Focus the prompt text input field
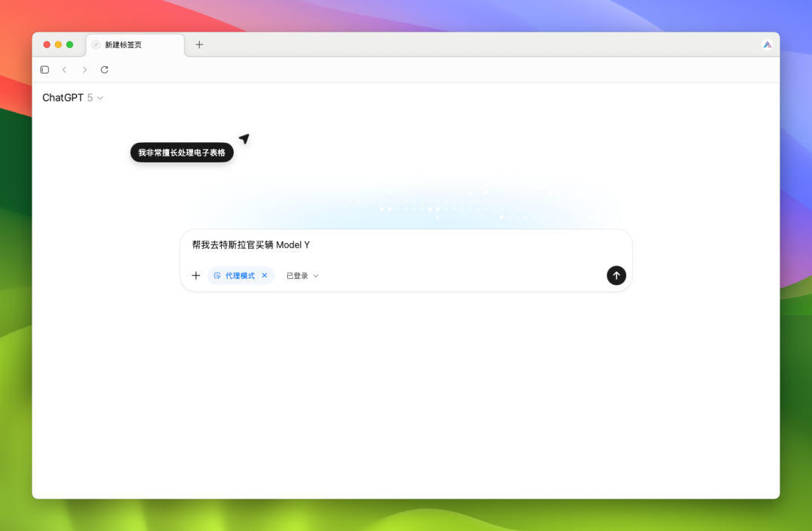 [x=406, y=245]
